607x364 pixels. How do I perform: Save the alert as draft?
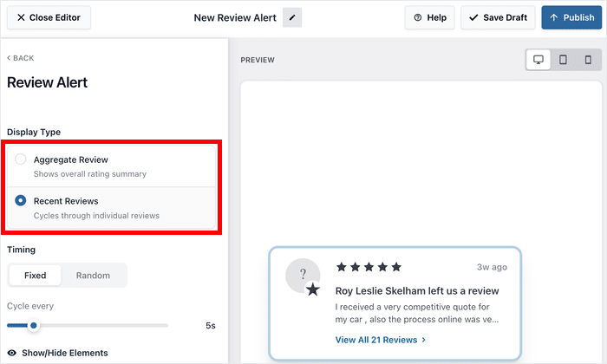[498, 17]
